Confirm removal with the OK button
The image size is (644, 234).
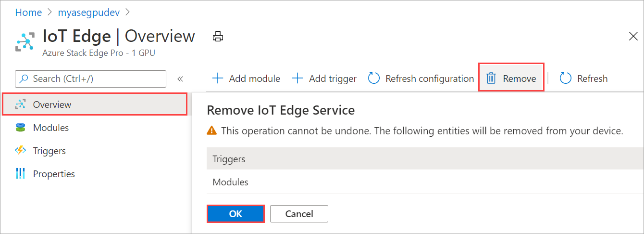pyautogui.click(x=235, y=214)
